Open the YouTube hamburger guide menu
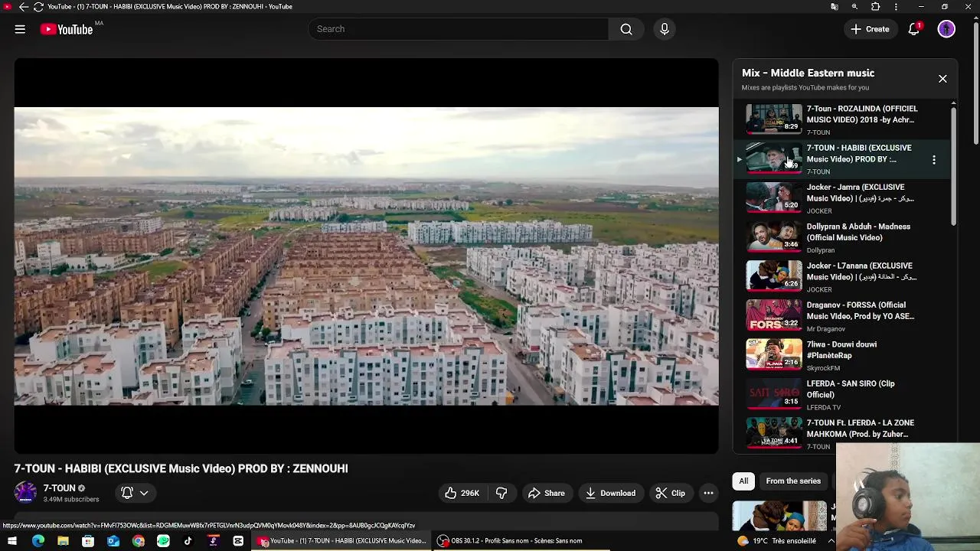 [x=20, y=29]
